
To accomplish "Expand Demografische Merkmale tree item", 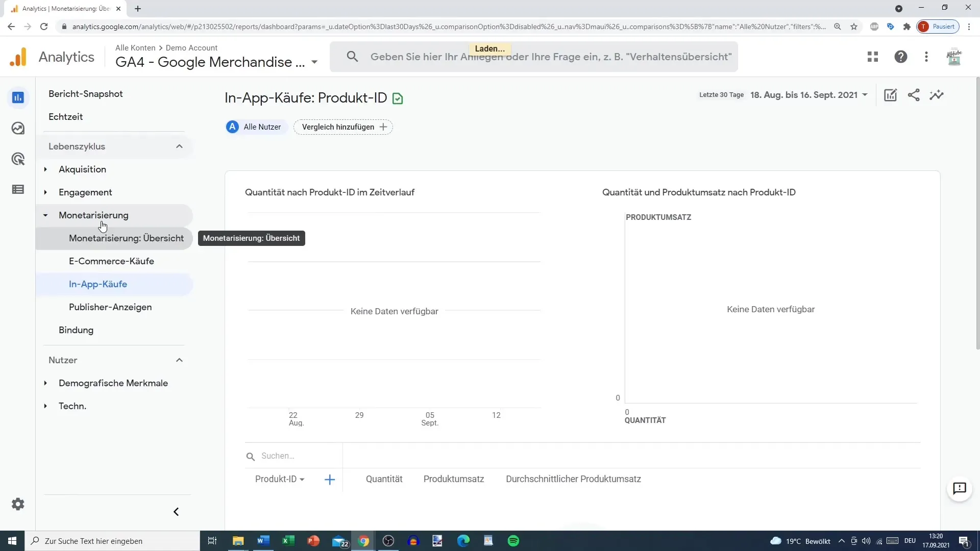I will pyautogui.click(x=45, y=383).
